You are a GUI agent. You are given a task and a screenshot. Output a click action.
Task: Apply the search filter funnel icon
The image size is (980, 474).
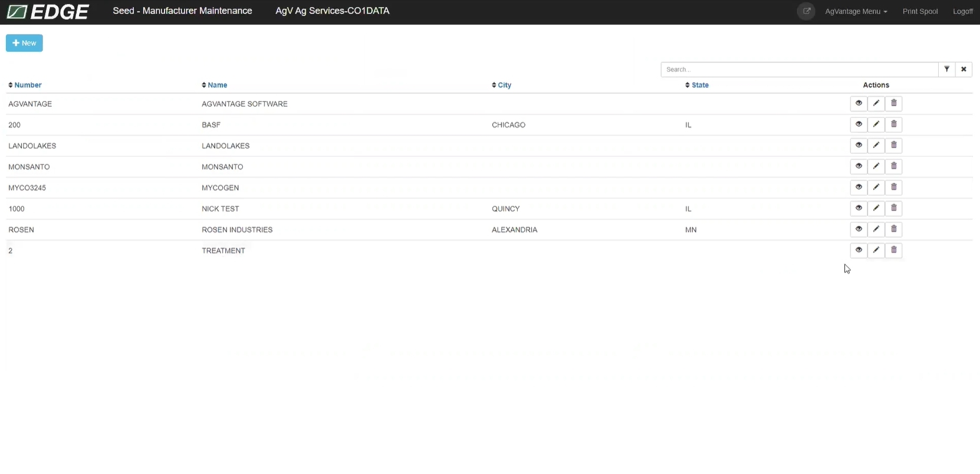(946, 70)
